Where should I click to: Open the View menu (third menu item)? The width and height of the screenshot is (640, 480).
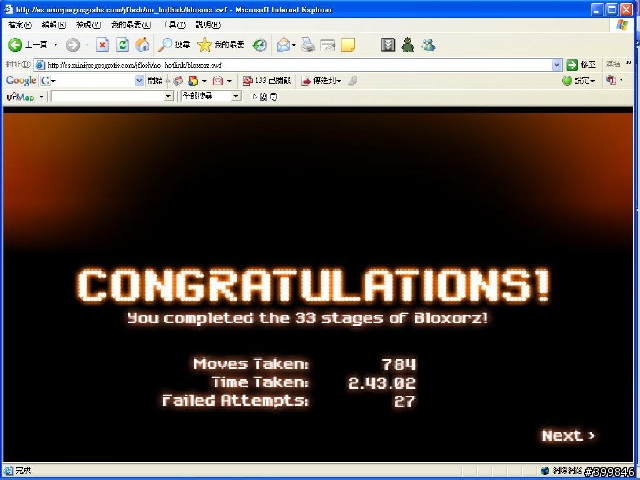point(88,25)
